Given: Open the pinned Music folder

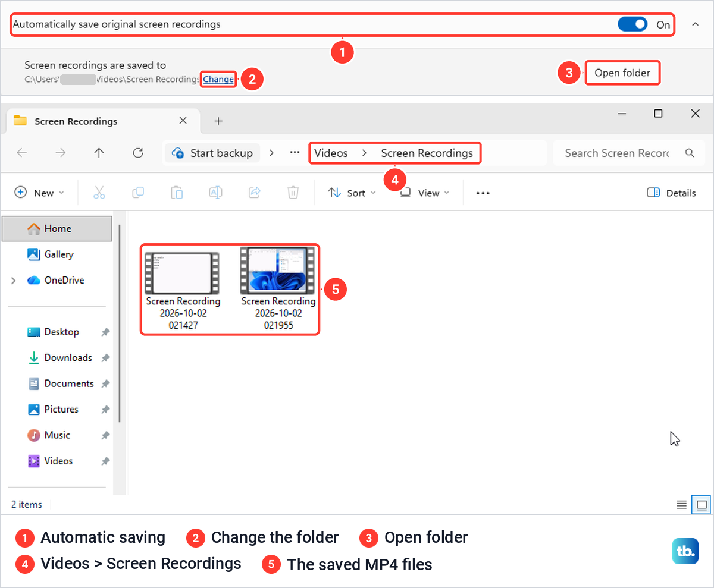Looking at the screenshot, I should point(49,435).
